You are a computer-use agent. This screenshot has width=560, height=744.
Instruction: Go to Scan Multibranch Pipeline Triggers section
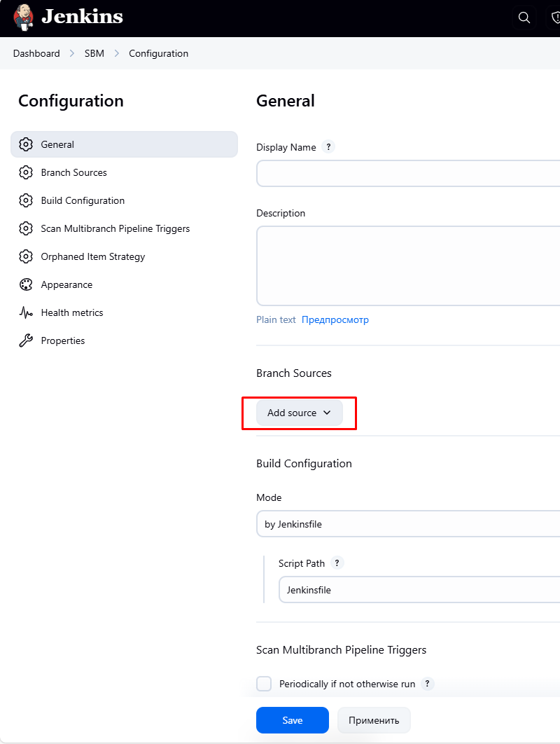(115, 228)
